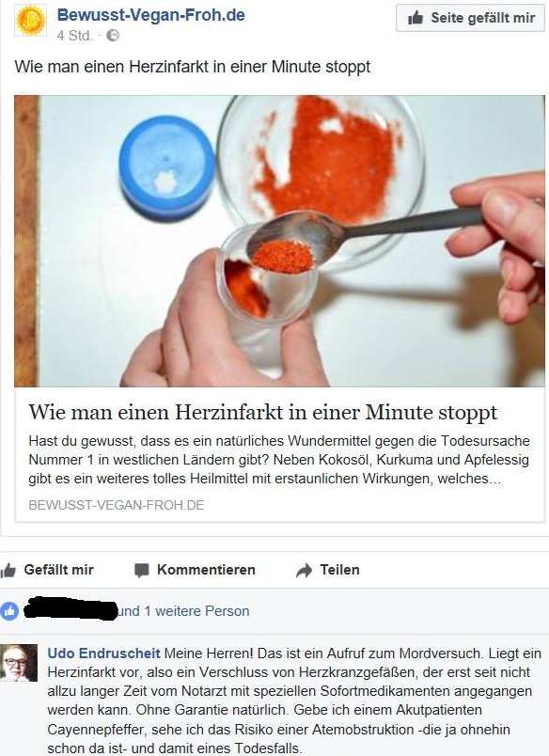Like the page with Seite gefällt mir
The image size is (549, 756).
(x=470, y=18)
